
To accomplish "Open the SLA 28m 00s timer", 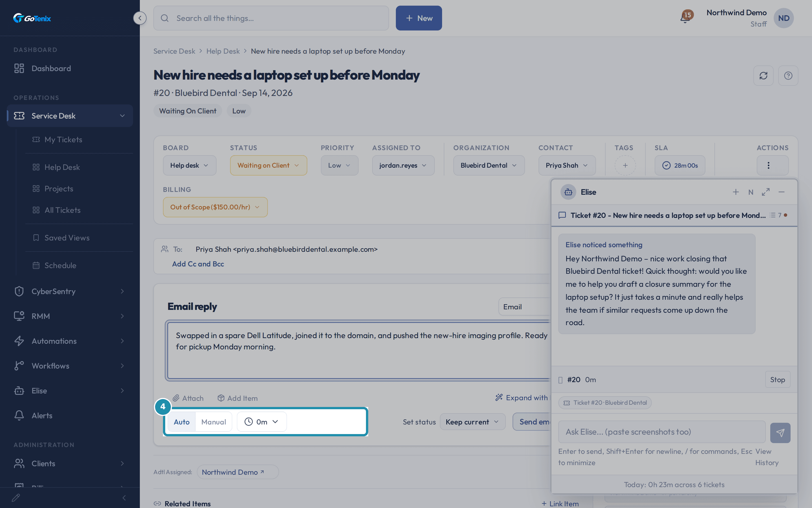I will coord(680,165).
